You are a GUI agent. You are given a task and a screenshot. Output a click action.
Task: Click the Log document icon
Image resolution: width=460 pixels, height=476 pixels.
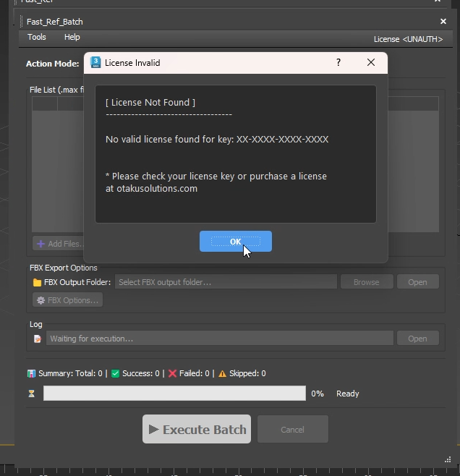point(37,339)
